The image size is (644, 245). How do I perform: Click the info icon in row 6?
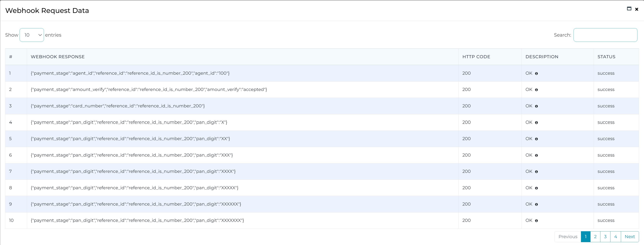point(536,155)
